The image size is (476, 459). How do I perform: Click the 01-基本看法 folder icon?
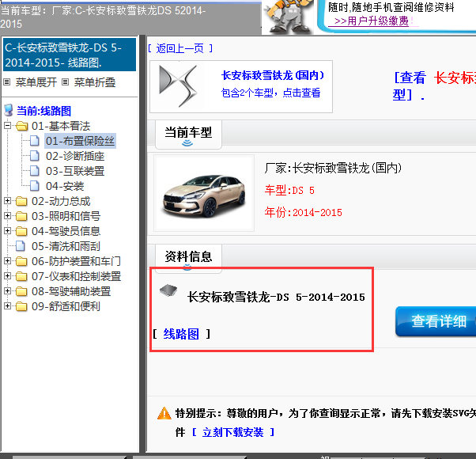click(21, 126)
